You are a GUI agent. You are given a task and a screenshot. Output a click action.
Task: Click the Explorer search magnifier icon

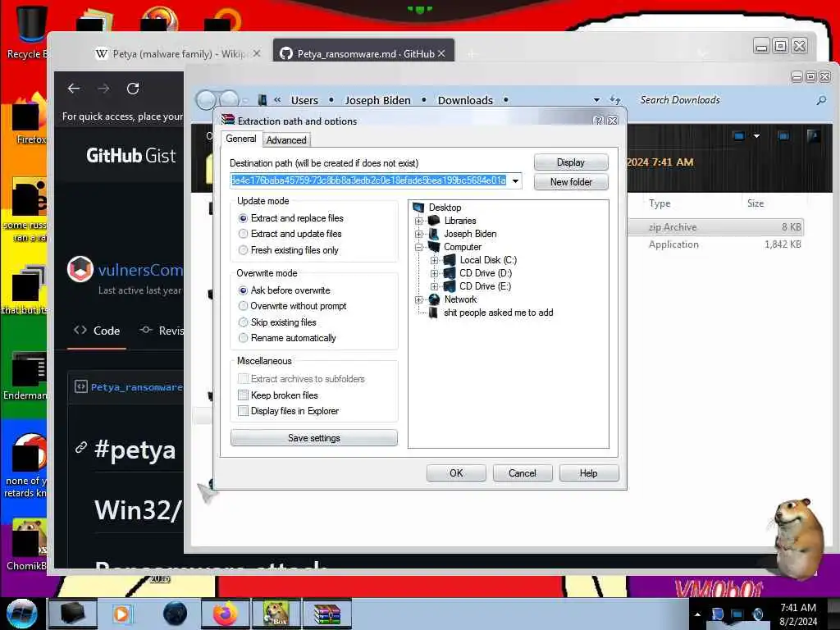821,100
